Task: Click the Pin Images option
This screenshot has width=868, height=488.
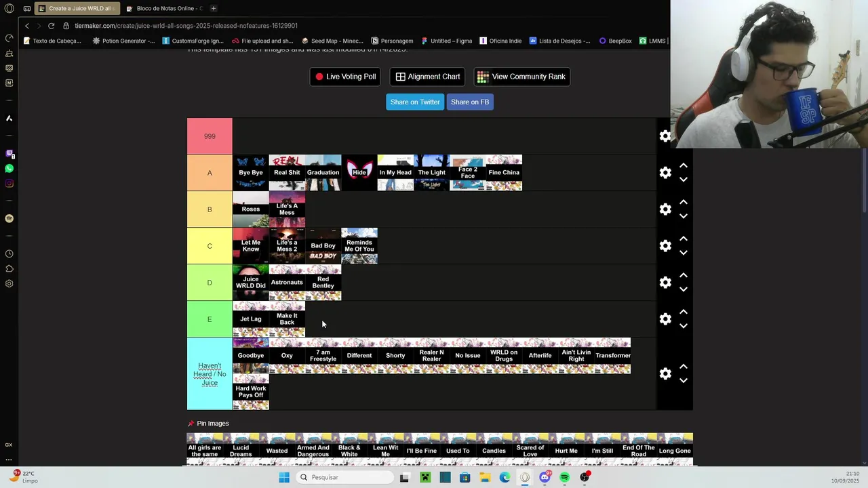Action: coord(208,424)
